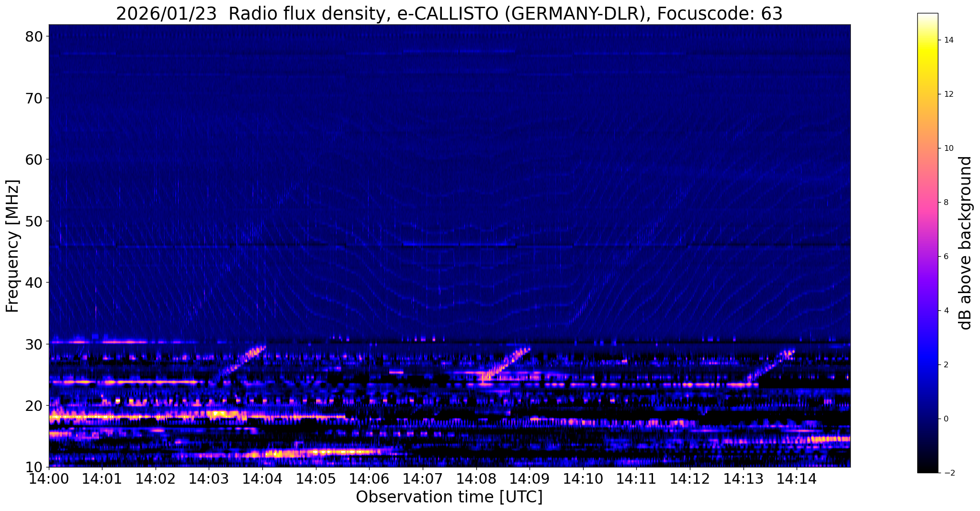This screenshot has height=511, width=980.
Task: Click the 10 MHz frequency tick label
Action: [34, 467]
